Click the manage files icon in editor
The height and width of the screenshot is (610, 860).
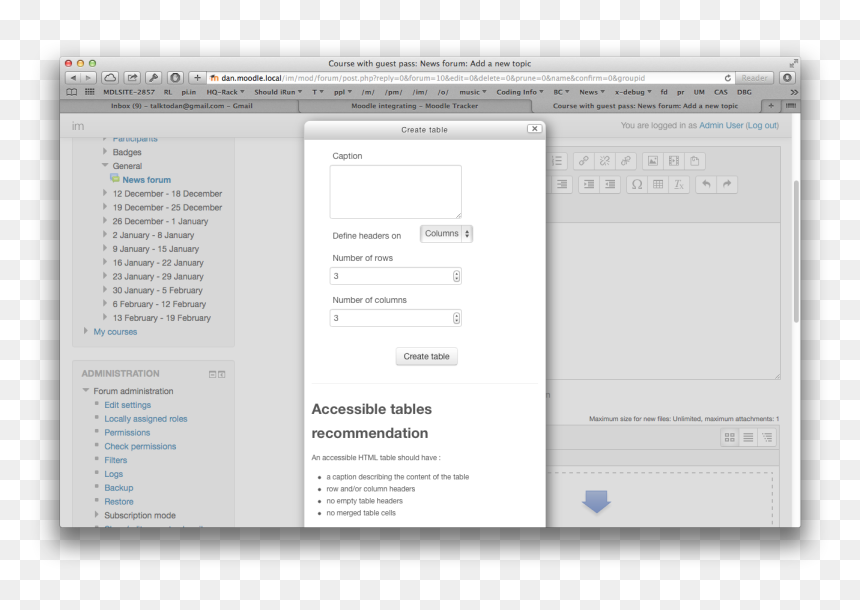tap(694, 161)
